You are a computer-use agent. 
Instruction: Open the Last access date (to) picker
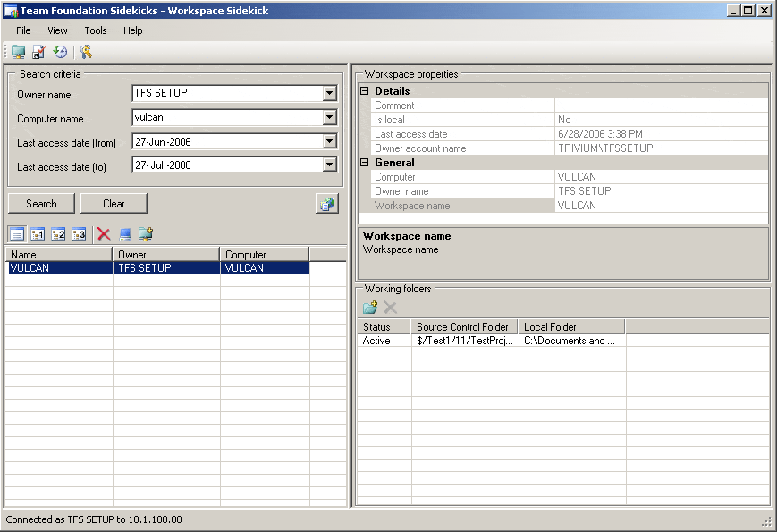[330, 165]
